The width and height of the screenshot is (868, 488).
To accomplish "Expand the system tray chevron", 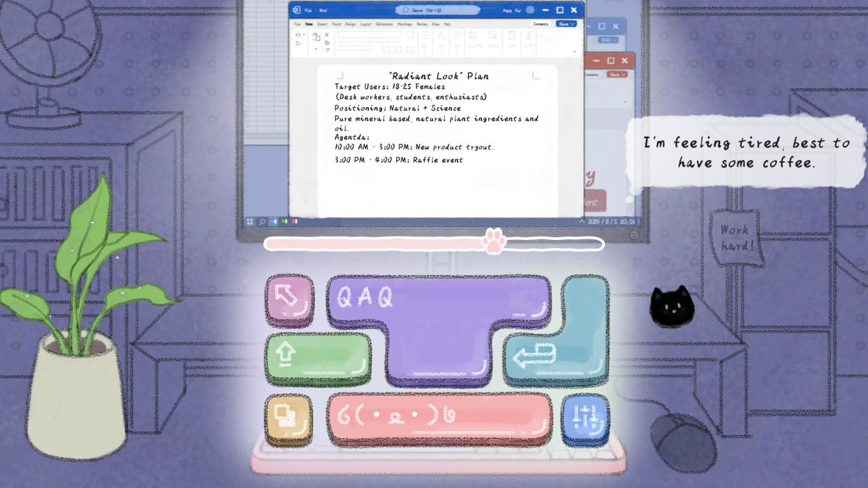I will 581,222.
